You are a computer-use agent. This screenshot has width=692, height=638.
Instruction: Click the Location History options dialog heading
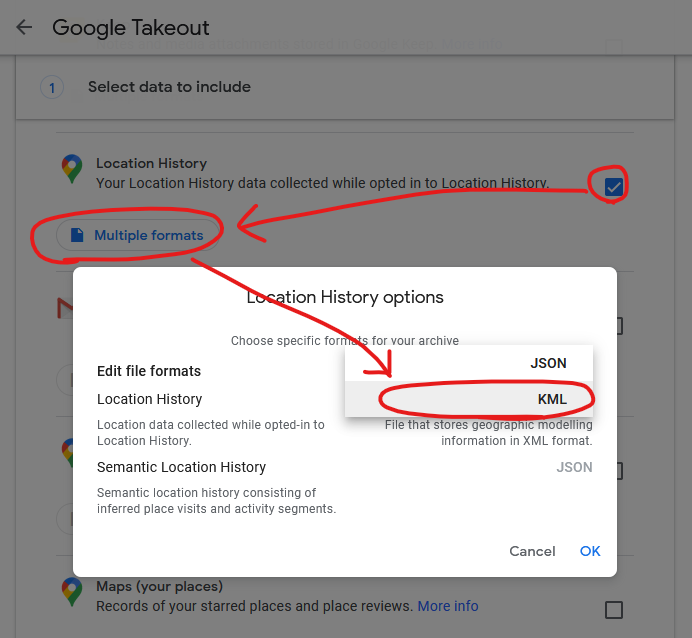point(345,297)
